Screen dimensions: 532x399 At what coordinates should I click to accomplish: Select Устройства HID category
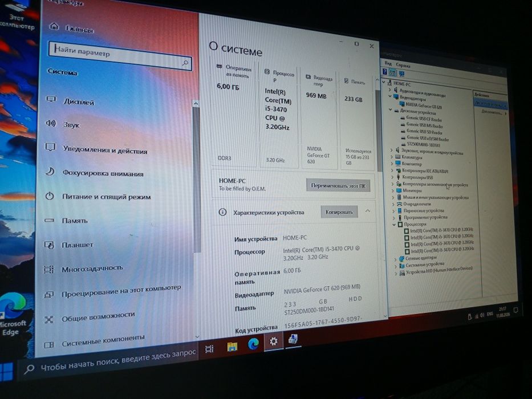pyautogui.click(x=438, y=270)
